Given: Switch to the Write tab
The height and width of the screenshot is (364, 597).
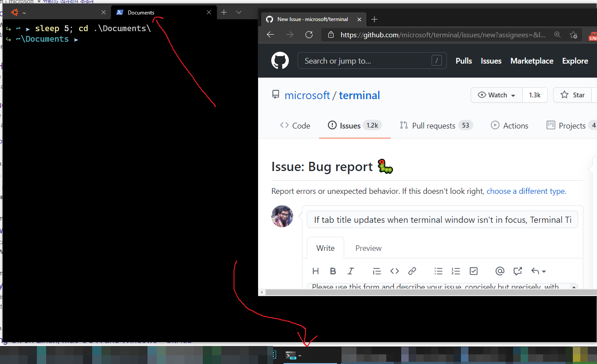Looking at the screenshot, I should tap(325, 248).
